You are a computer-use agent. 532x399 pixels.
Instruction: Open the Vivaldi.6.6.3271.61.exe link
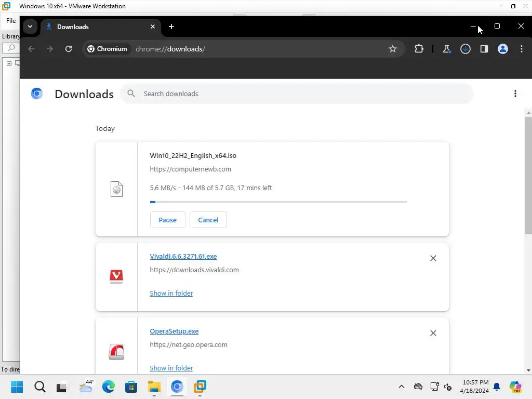[183, 257]
